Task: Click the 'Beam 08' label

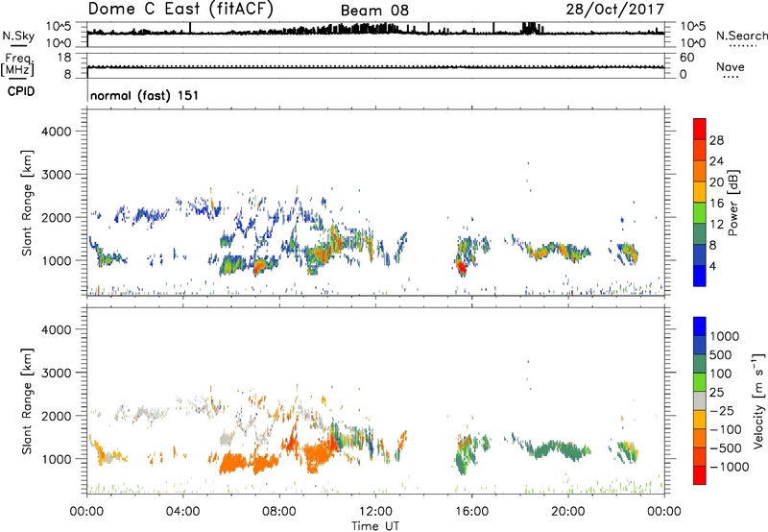Action: coord(374,11)
